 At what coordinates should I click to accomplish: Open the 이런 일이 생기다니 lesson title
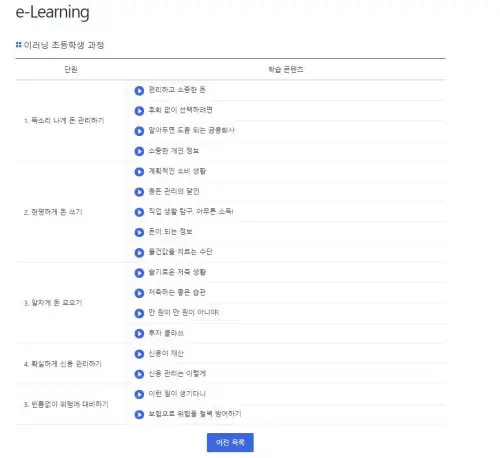pos(177,394)
